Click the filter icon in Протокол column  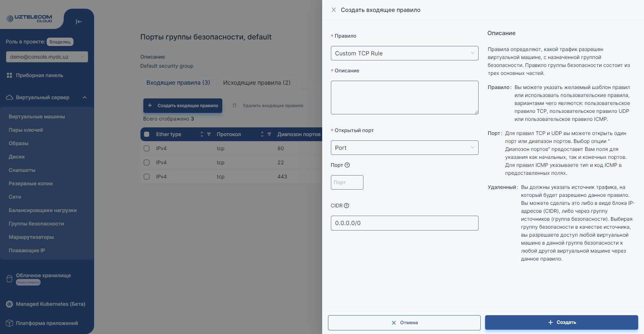pyautogui.click(x=269, y=134)
